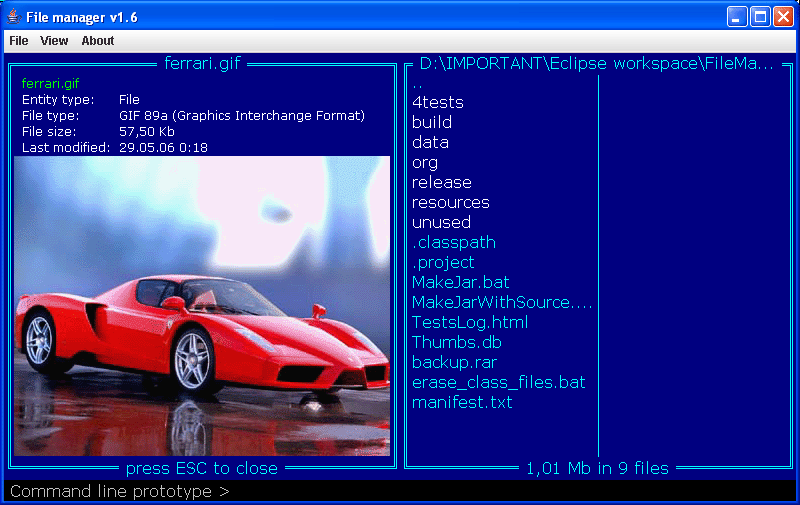Select the MakeJar.bat file
Image resolution: width=800 pixels, height=505 pixels.
(460, 283)
